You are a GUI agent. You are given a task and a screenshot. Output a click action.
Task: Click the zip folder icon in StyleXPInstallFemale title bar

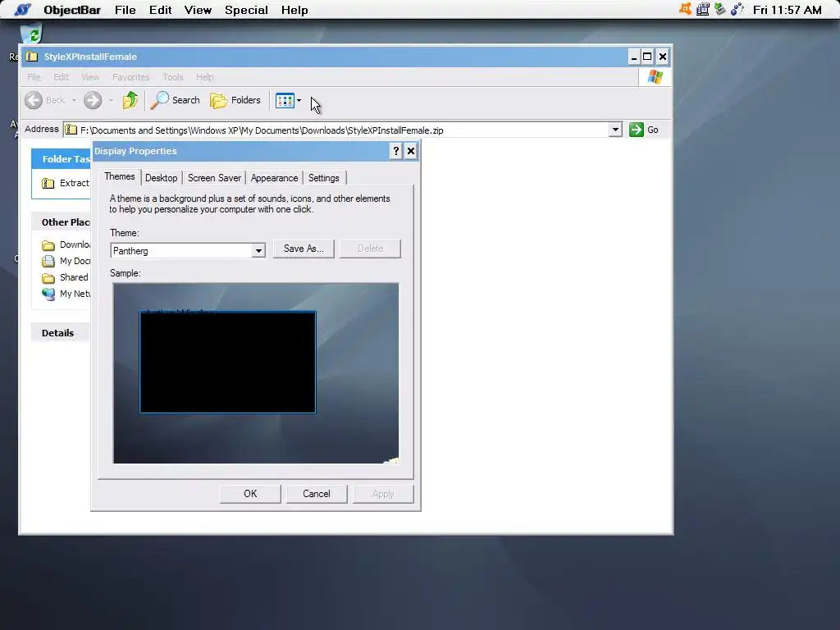32,57
